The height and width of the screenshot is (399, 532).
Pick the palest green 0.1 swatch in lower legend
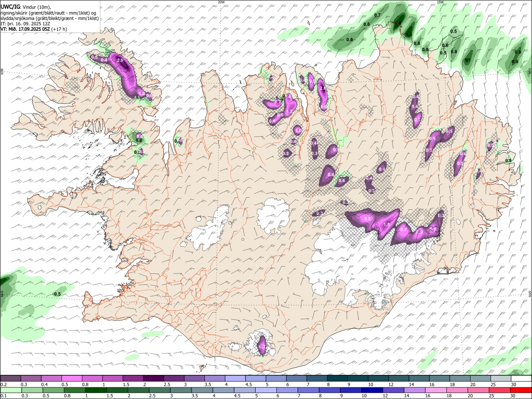point(11,390)
